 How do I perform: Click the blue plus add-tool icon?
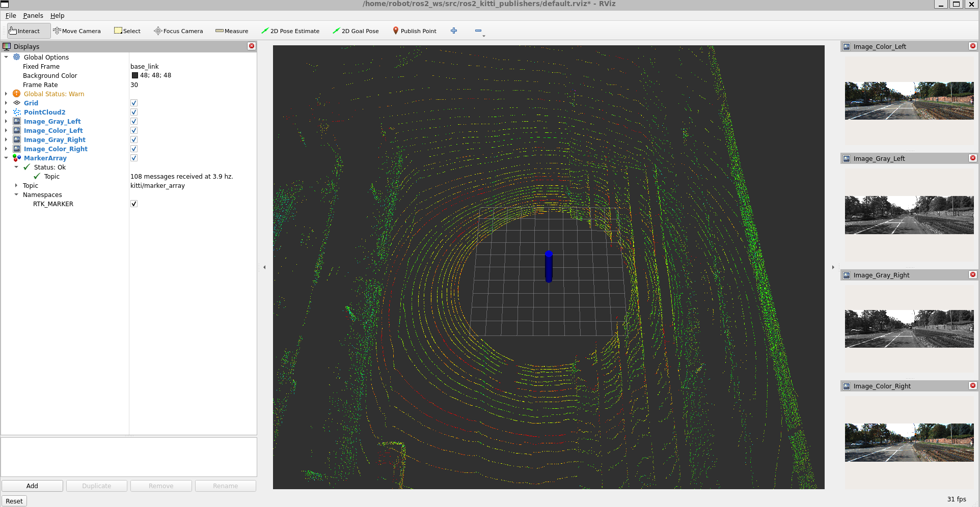454,31
